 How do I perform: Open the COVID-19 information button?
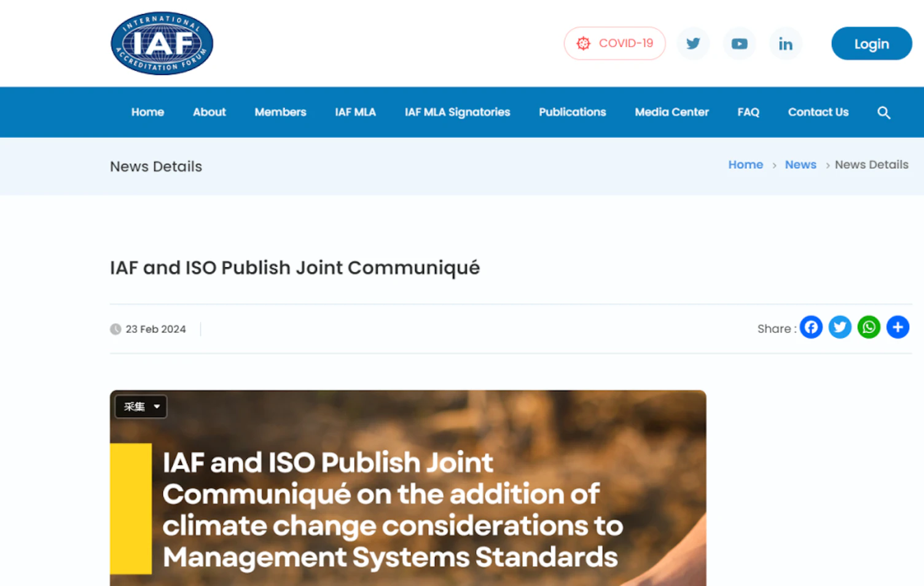coord(614,43)
